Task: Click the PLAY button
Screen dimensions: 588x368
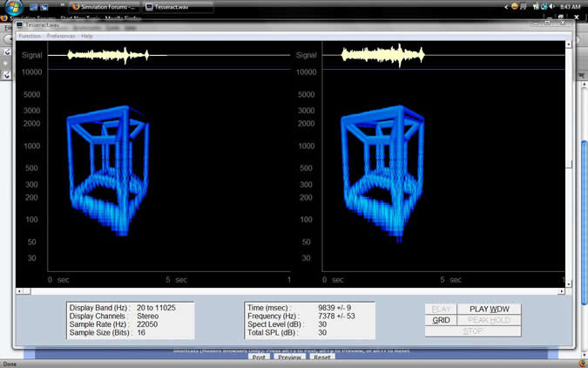Action: coord(441,309)
